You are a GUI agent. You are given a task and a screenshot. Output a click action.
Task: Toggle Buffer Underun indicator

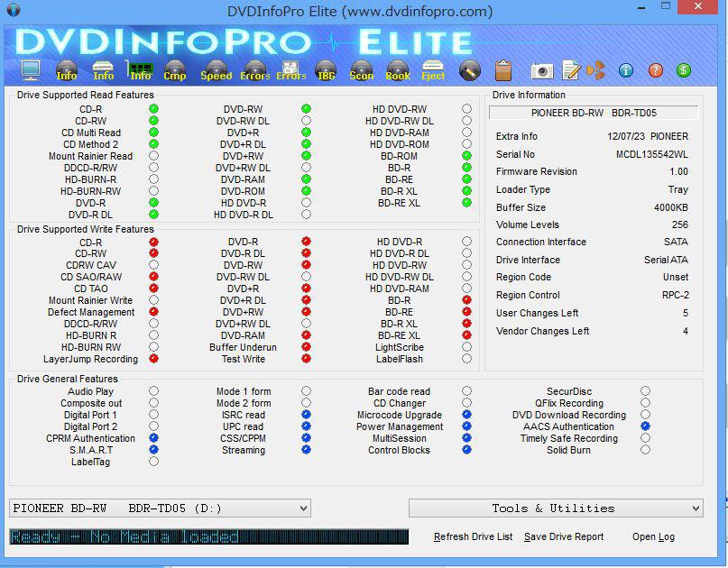306,347
